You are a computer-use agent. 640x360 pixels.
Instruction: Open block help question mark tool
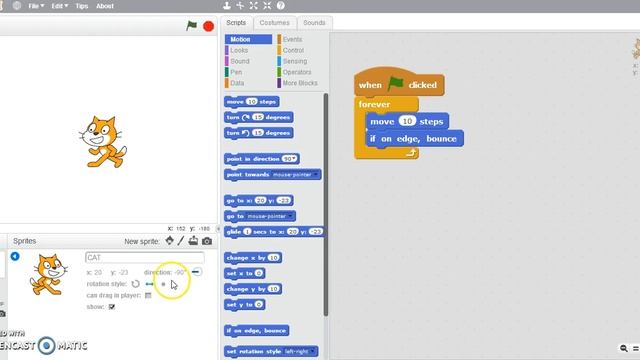point(280,5)
